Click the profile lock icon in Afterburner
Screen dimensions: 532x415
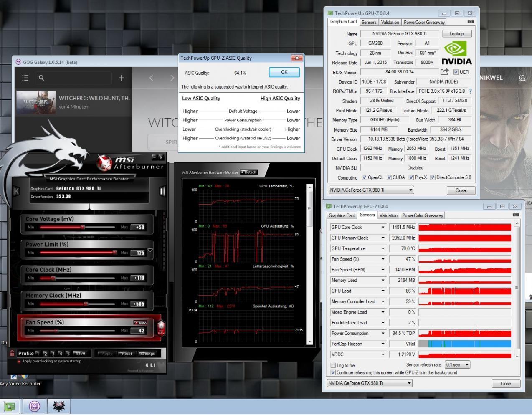[12, 353]
